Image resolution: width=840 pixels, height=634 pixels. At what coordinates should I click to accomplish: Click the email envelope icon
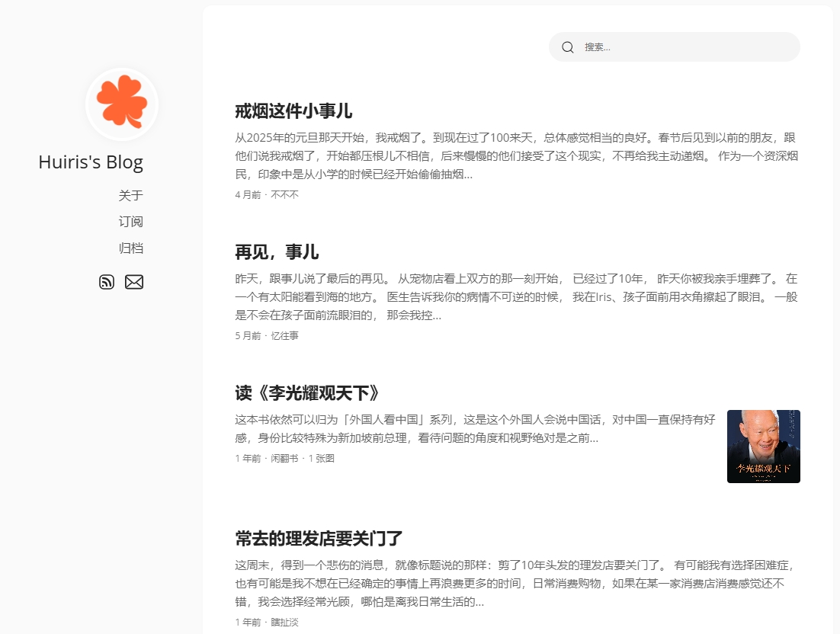[134, 282]
